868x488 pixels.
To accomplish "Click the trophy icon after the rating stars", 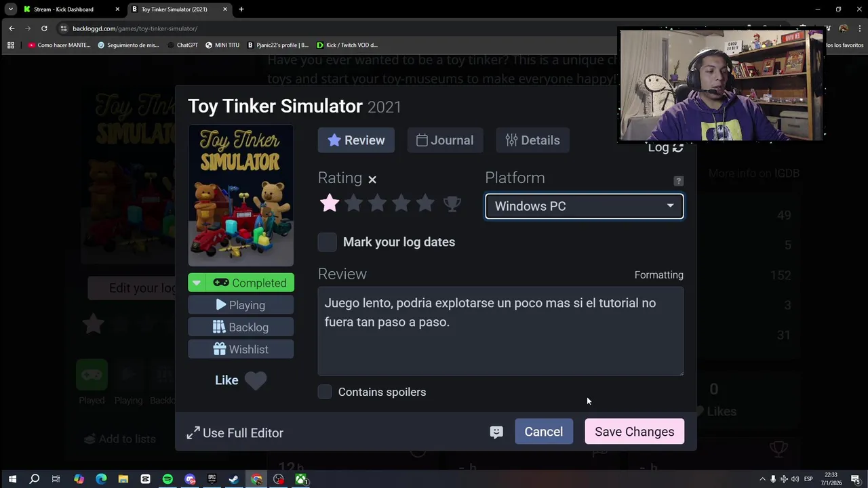I will [x=452, y=203].
